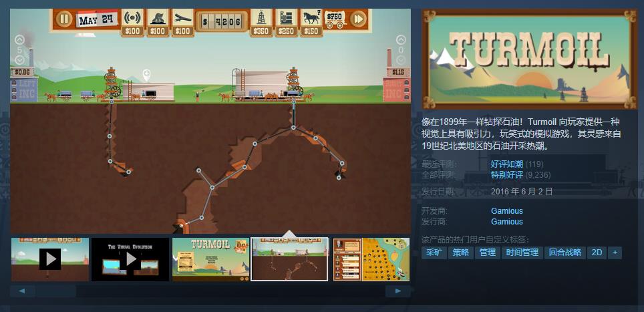This screenshot has width=644, height=312.
Task: Open the 好评如潮 recent reviews link
Action: click(x=507, y=164)
